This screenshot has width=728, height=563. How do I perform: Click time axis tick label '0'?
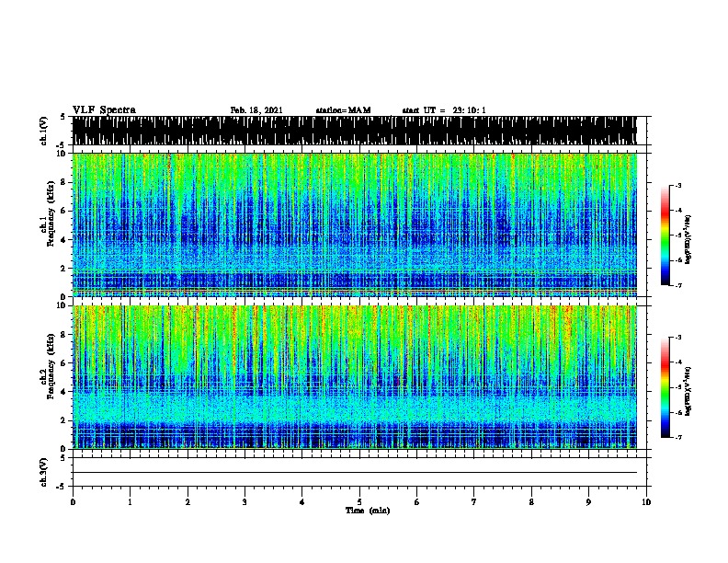73,502
